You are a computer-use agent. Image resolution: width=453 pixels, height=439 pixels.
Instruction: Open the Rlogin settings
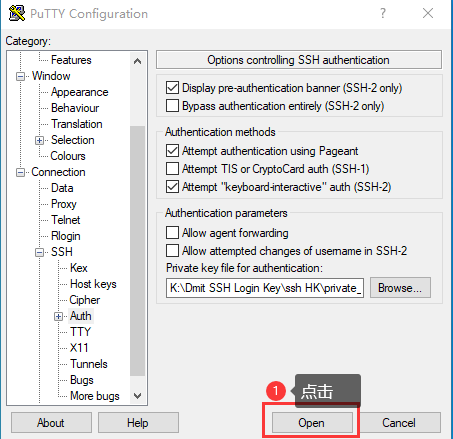pyautogui.click(x=66, y=236)
